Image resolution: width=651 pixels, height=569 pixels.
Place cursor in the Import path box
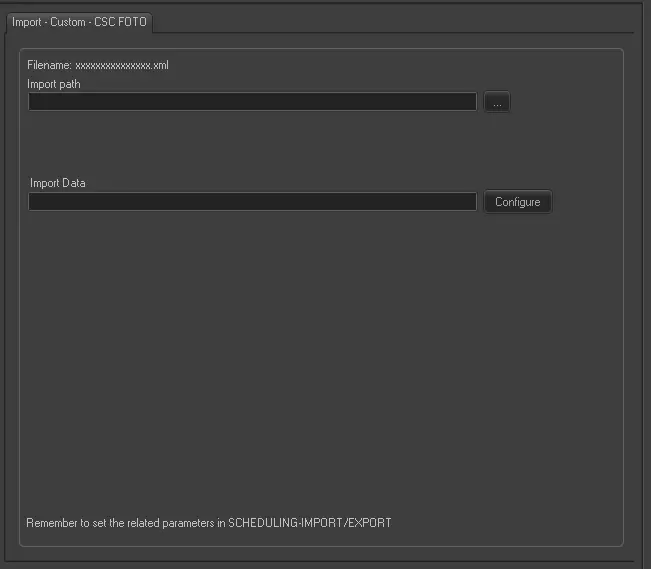click(x=252, y=102)
